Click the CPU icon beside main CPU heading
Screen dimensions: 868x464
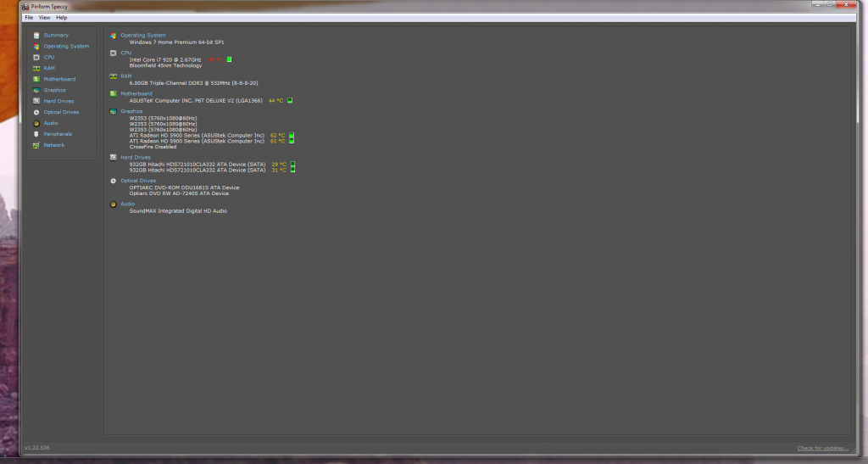point(113,53)
